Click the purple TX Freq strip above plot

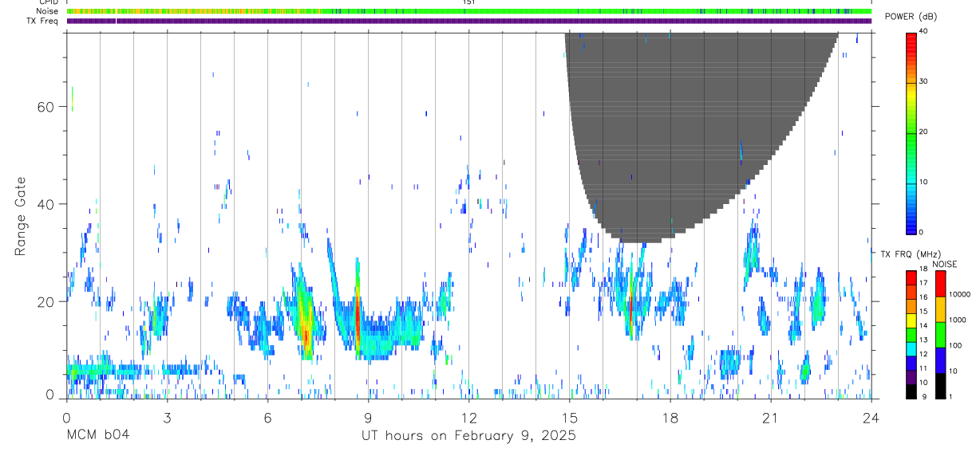[468, 21]
